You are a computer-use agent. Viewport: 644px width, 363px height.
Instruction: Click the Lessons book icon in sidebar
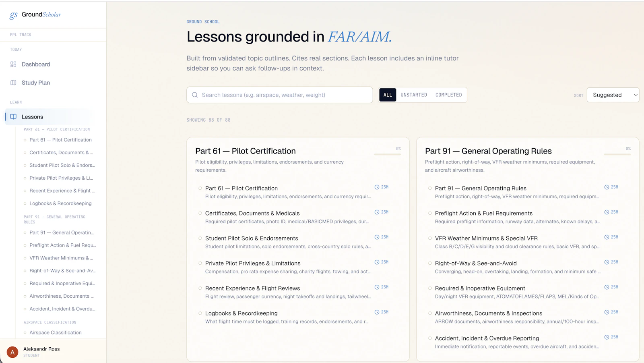pyautogui.click(x=13, y=117)
